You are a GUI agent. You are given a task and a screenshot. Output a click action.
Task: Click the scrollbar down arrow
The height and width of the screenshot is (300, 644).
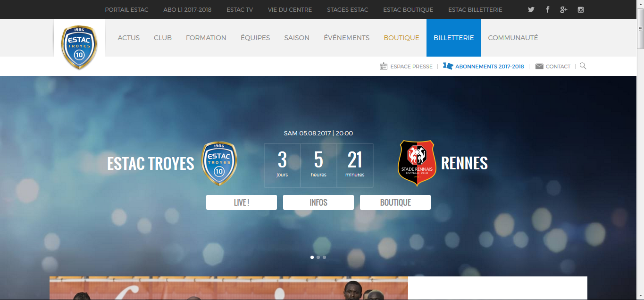(640, 296)
